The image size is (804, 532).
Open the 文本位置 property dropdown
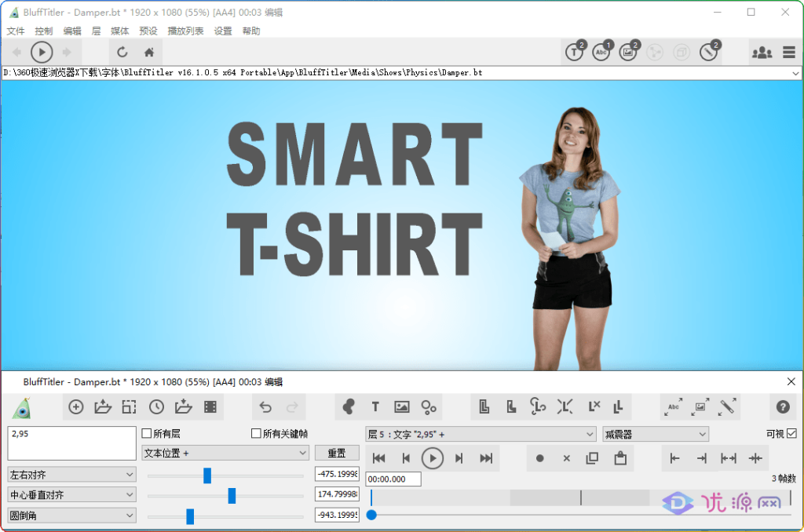[x=225, y=453]
